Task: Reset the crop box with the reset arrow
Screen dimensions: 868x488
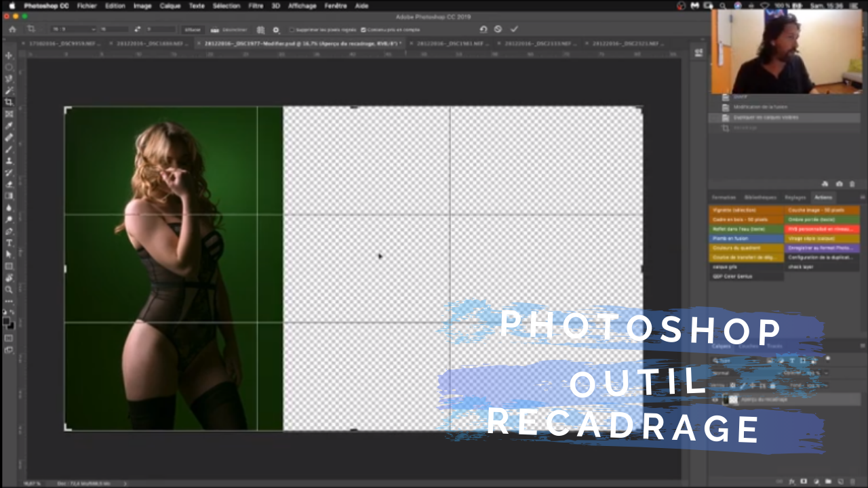Action: tap(484, 29)
